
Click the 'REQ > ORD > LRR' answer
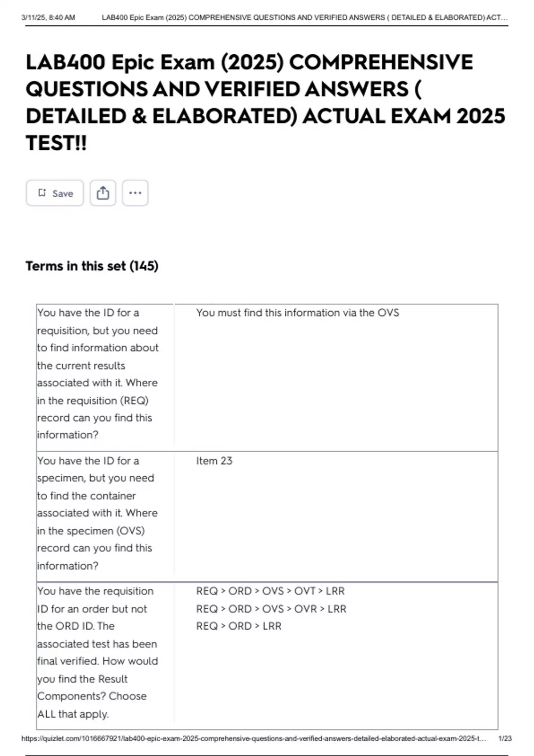239,626
